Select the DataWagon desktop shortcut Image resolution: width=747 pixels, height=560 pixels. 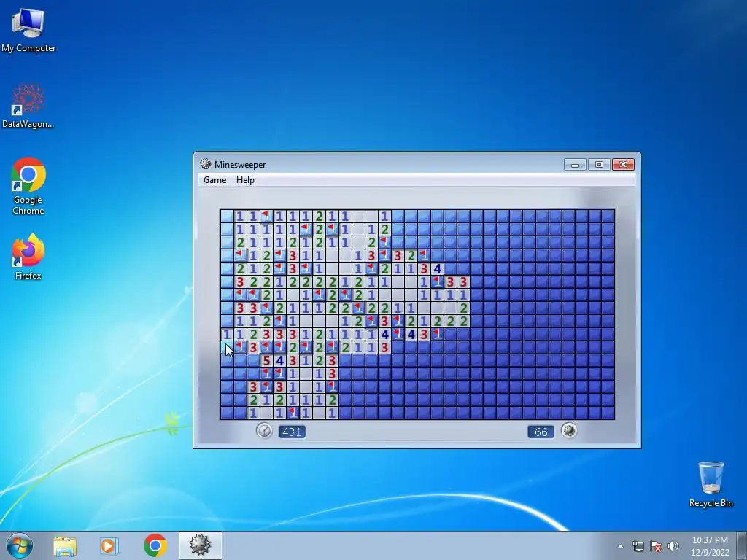pos(28,106)
